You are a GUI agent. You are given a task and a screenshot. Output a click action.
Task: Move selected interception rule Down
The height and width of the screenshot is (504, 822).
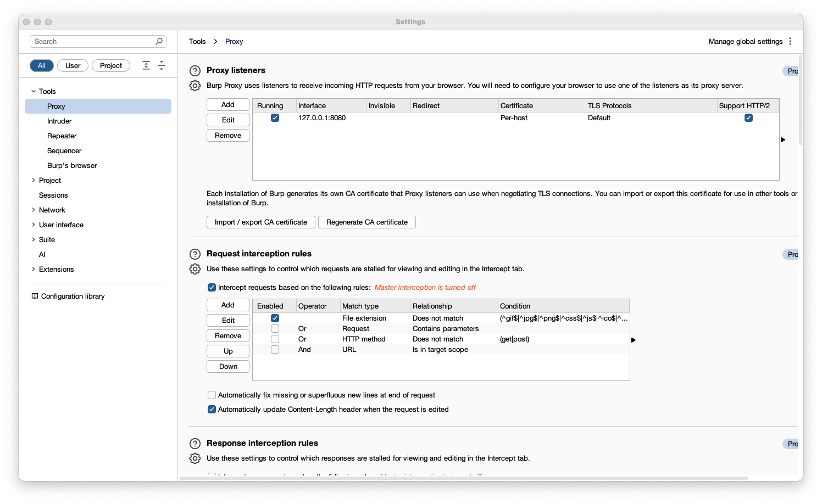228,367
